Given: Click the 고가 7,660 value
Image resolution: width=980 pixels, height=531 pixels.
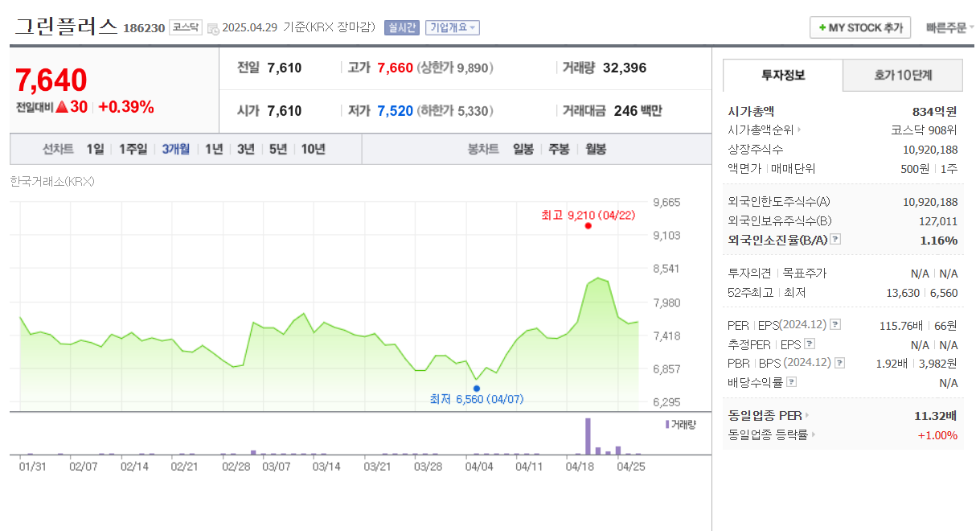Looking at the screenshot, I should point(395,68).
